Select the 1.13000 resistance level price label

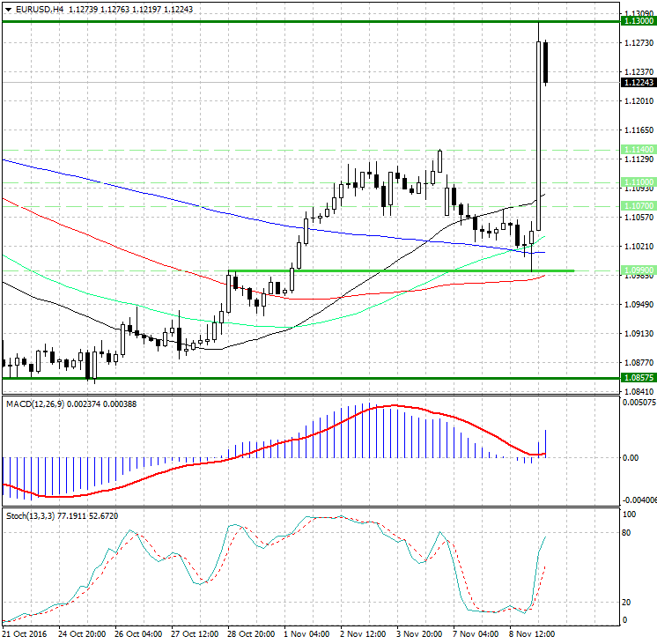639,21
